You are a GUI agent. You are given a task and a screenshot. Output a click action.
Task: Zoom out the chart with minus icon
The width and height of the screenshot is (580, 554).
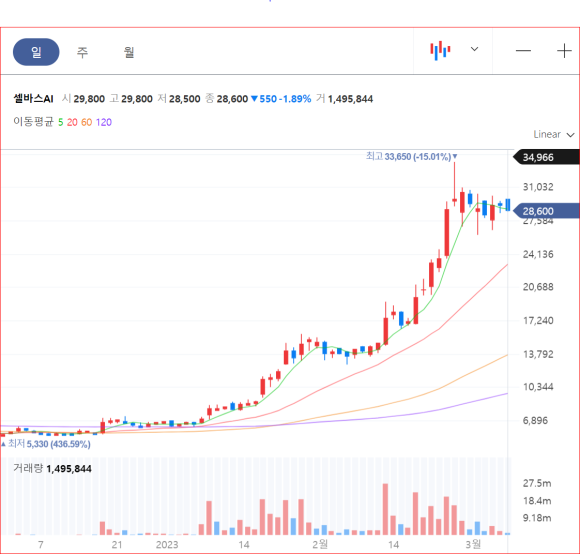[x=523, y=51]
